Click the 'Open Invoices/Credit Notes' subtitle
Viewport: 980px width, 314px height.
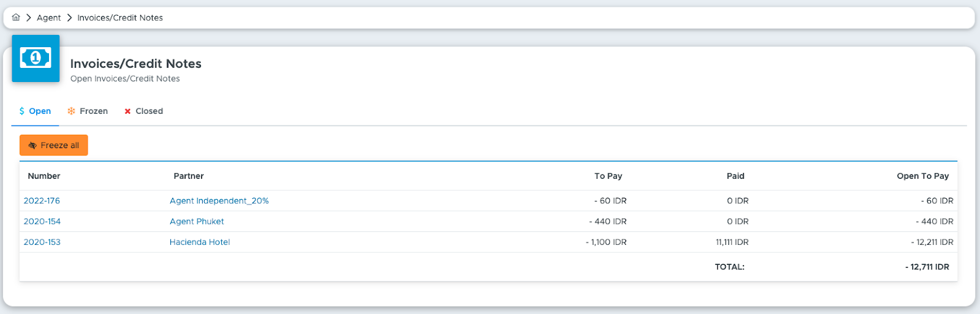coord(125,78)
